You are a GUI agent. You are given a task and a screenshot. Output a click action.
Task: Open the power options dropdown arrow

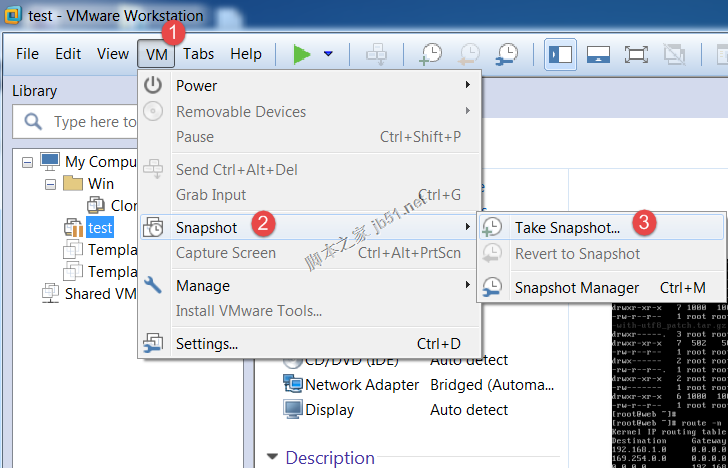pyautogui.click(x=328, y=54)
